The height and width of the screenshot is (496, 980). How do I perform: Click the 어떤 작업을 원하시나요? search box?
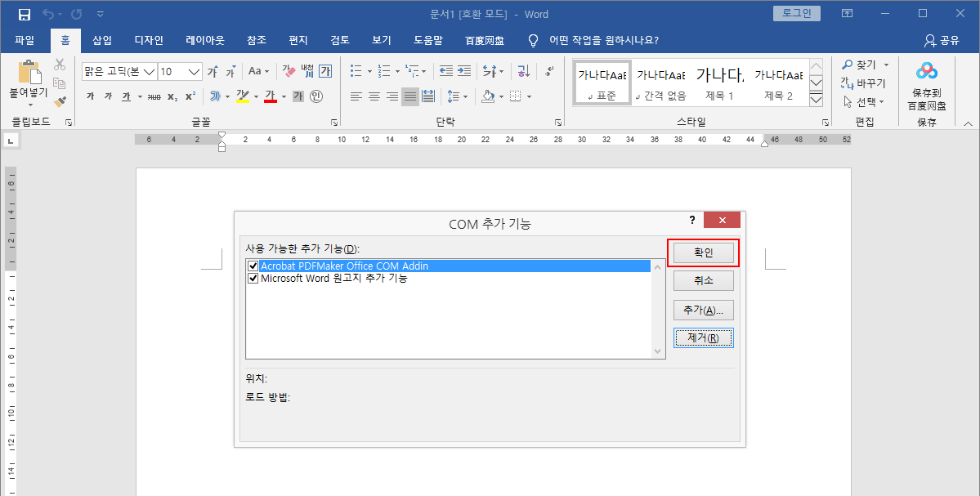coord(603,41)
